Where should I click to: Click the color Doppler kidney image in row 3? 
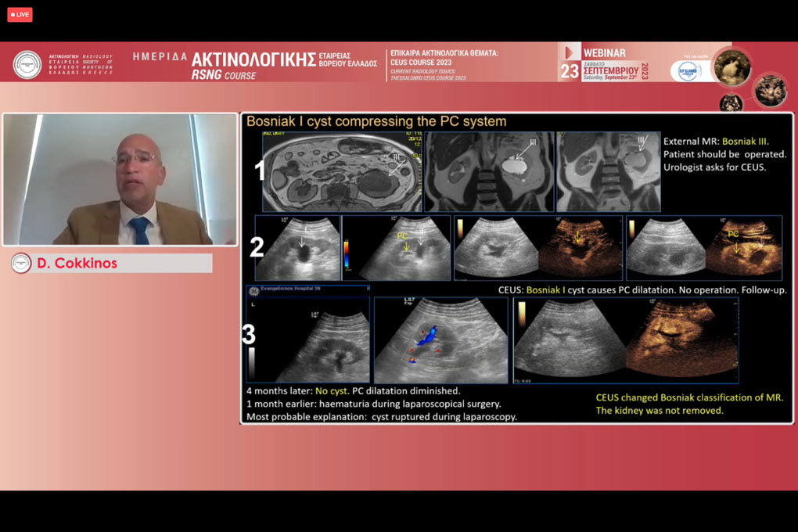pos(440,340)
